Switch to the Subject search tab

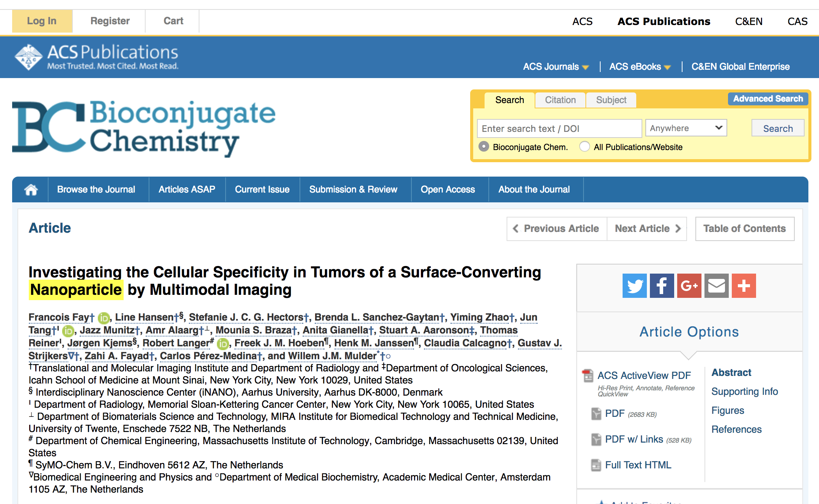[611, 100]
